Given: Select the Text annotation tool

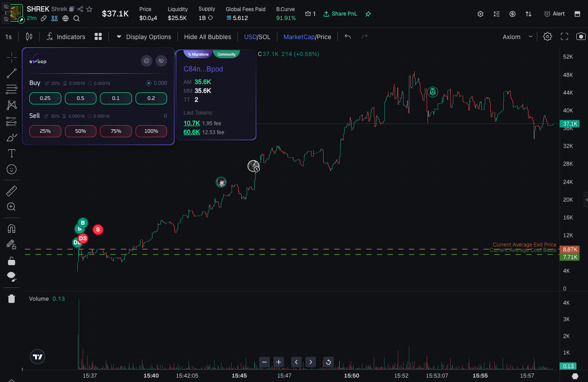Looking at the screenshot, I should [12, 153].
